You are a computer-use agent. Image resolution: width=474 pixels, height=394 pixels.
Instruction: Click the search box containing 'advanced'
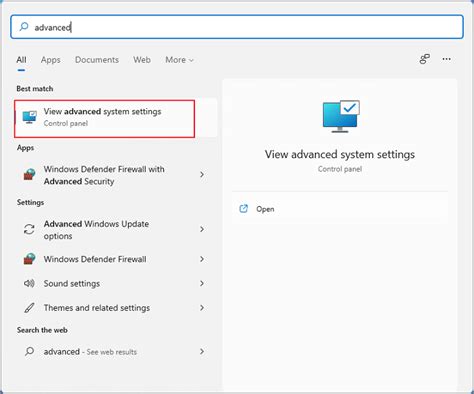237,27
